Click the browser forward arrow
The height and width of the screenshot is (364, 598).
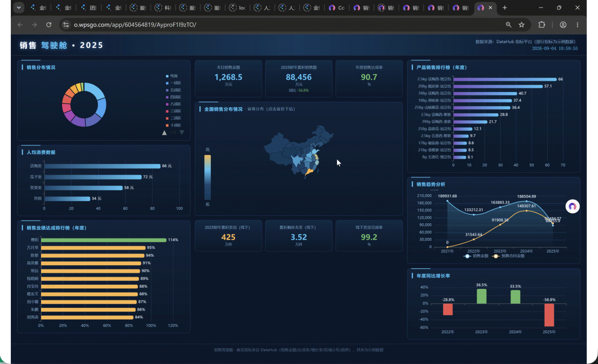tap(34, 25)
